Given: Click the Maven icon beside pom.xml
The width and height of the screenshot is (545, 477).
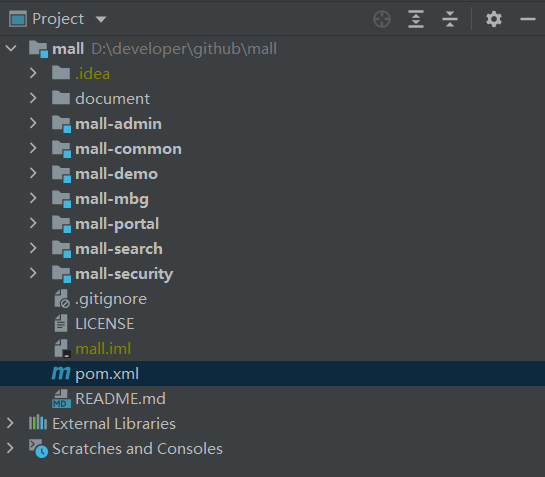Looking at the screenshot, I should coord(61,373).
